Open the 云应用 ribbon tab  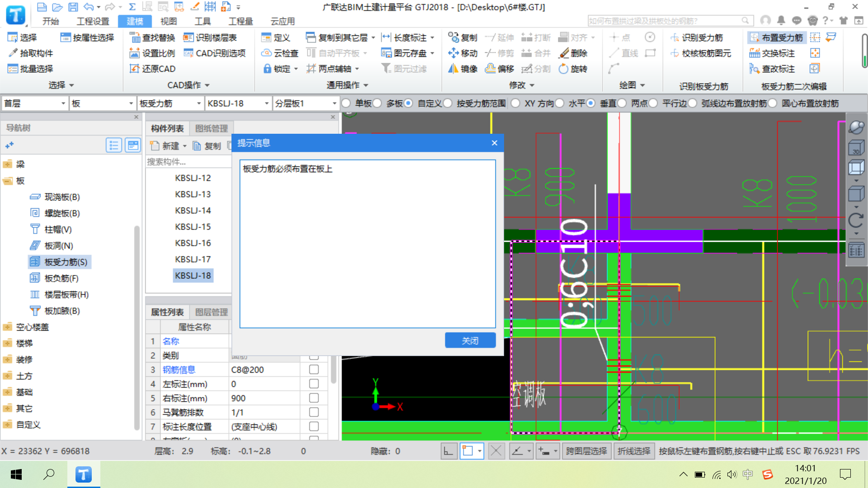(283, 21)
